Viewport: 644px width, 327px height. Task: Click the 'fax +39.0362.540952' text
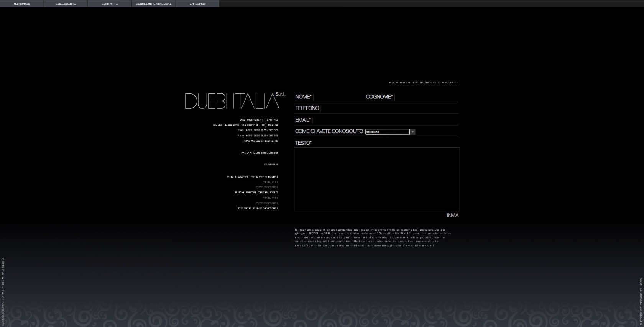pos(258,136)
